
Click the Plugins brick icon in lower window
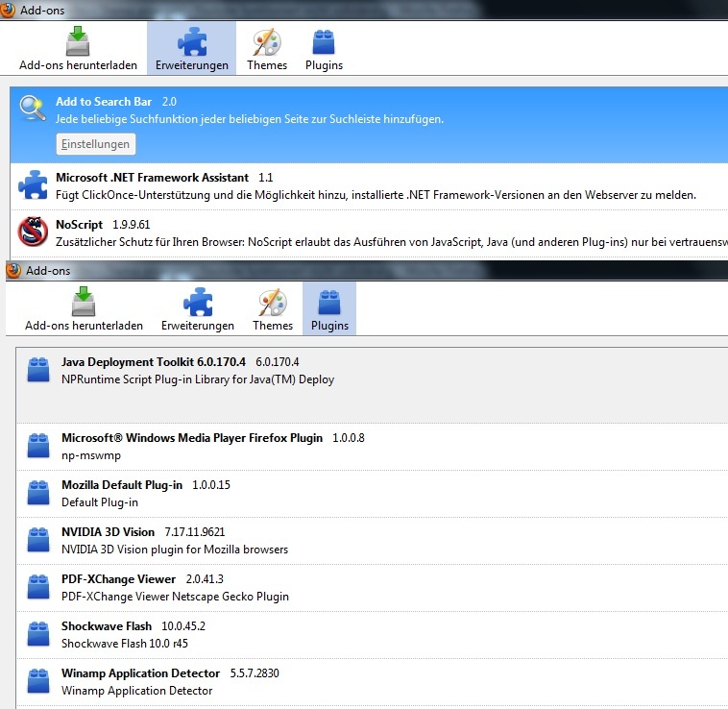(329, 303)
